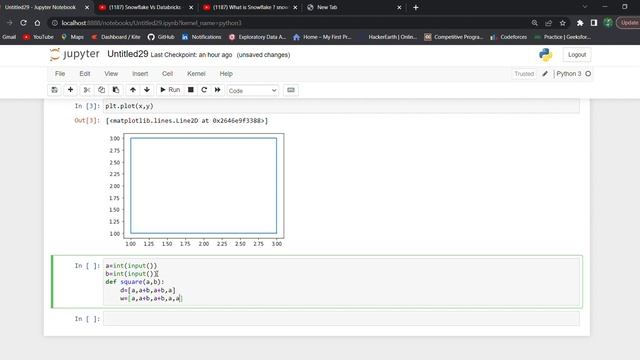Open the command palette keyboard icon

click(x=291, y=90)
